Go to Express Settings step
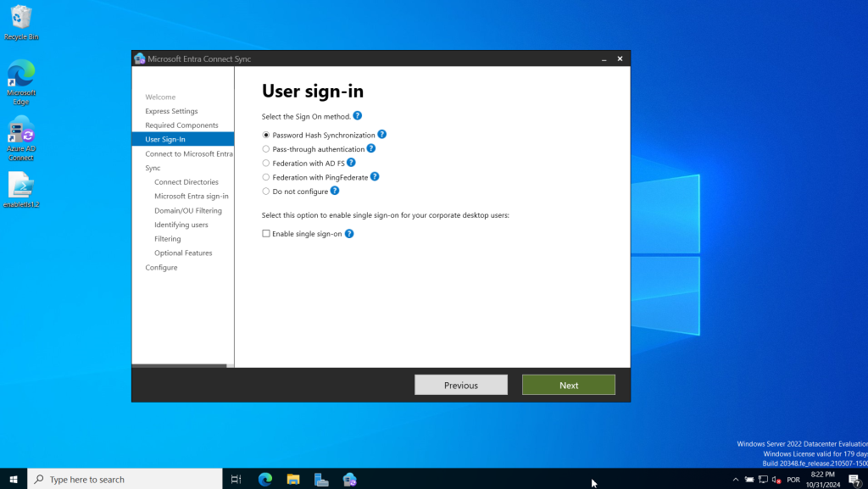 [171, 111]
